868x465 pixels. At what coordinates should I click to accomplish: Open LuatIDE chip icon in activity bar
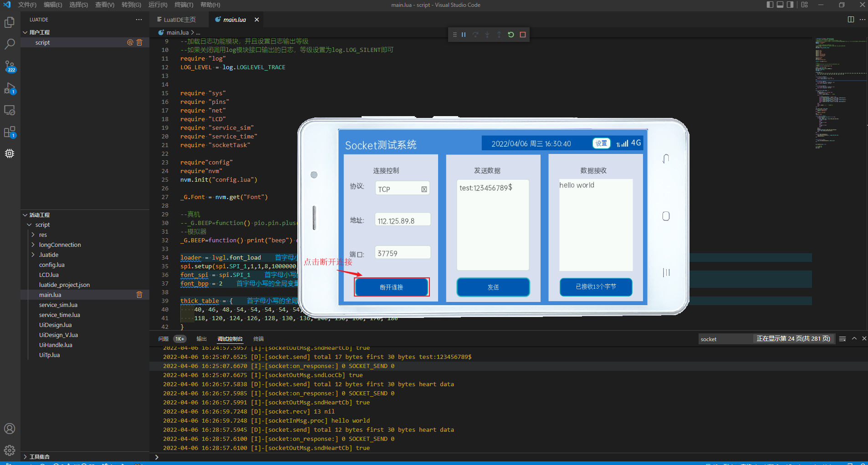point(10,153)
